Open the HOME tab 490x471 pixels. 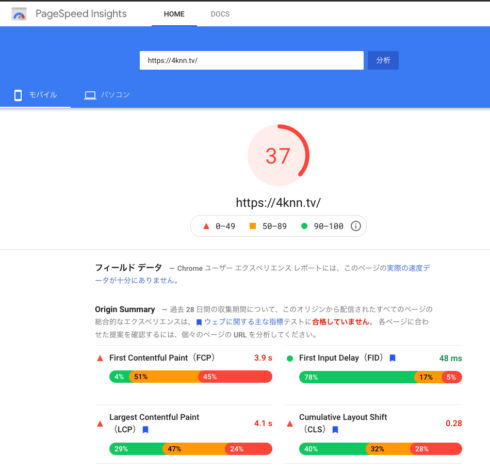[174, 14]
